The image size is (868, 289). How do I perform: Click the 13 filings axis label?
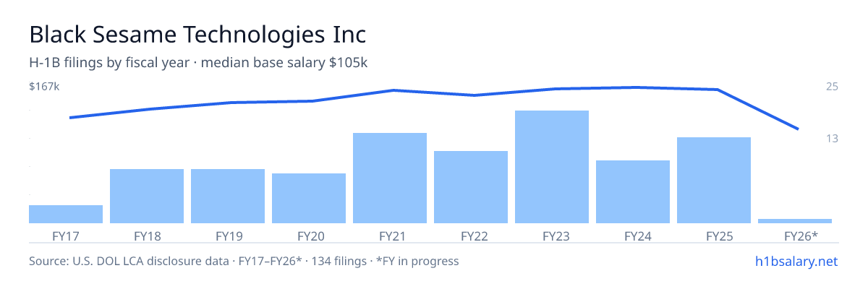pos(832,138)
